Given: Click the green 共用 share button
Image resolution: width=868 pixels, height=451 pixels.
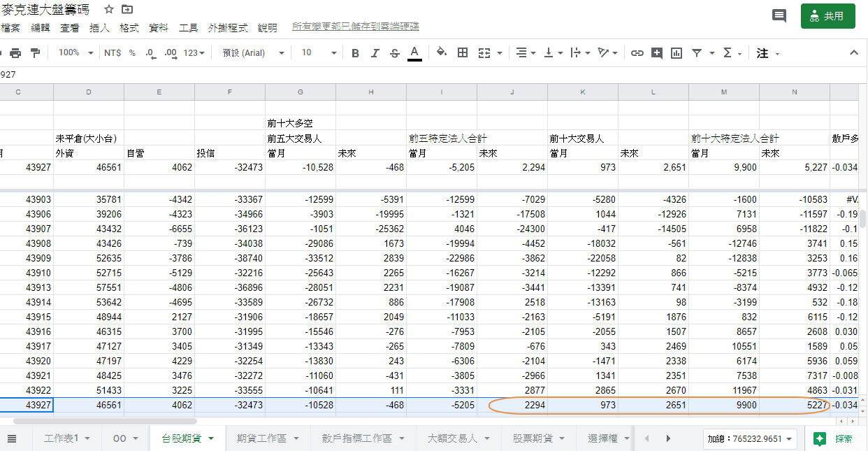Looking at the screenshot, I should (x=827, y=16).
